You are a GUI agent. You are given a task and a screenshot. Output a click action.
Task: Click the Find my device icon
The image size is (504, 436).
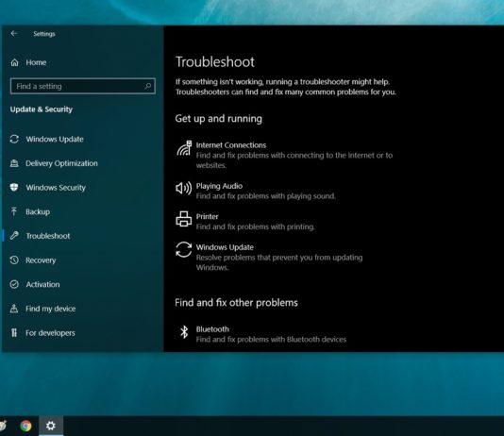[14, 309]
